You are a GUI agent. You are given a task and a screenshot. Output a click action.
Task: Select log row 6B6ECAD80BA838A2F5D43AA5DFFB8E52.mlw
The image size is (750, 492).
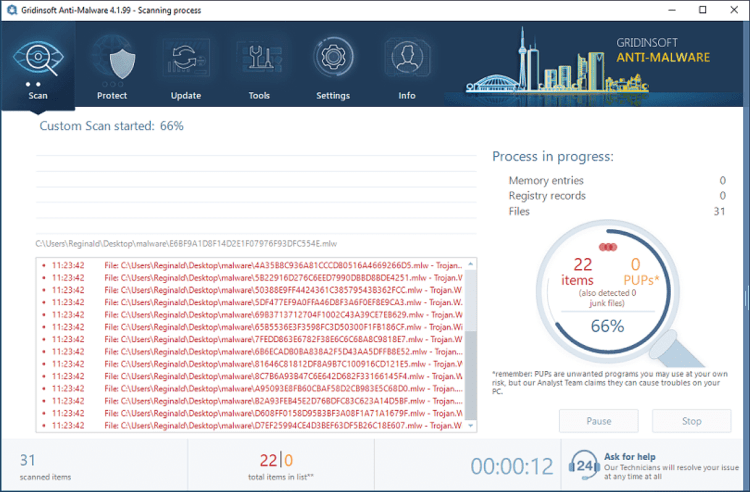[x=252, y=351]
